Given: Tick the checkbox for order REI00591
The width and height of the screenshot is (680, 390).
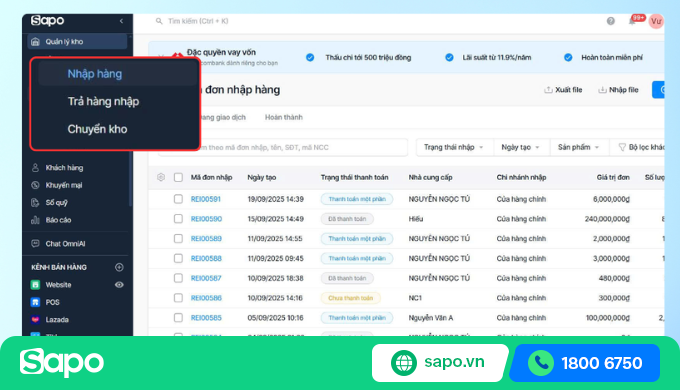Looking at the screenshot, I should (x=178, y=199).
